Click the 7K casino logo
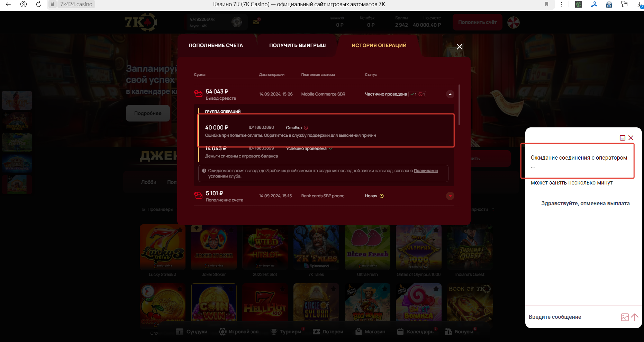 [141, 22]
